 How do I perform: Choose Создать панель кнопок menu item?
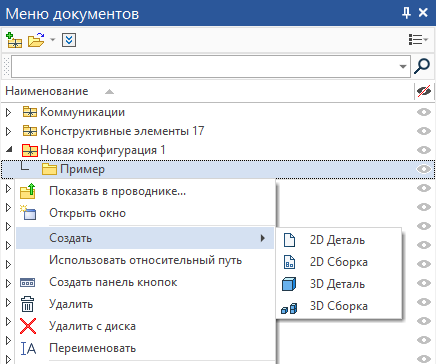point(145,282)
